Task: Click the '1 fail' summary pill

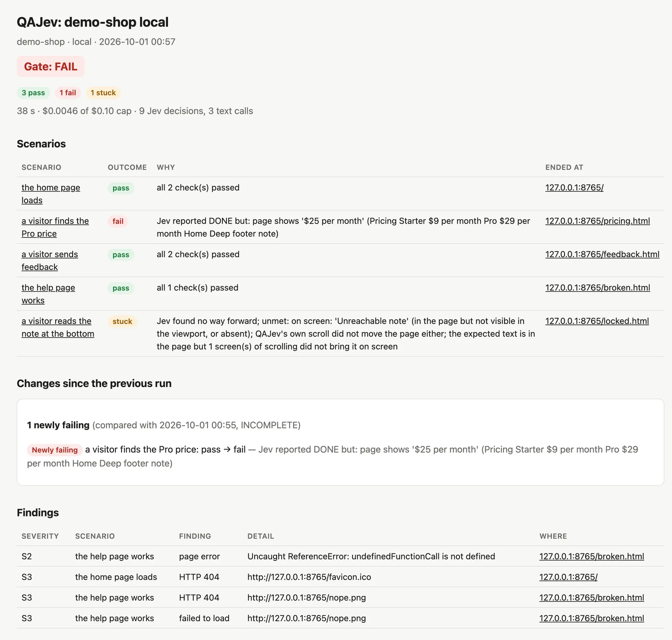Action: (68, 93)
